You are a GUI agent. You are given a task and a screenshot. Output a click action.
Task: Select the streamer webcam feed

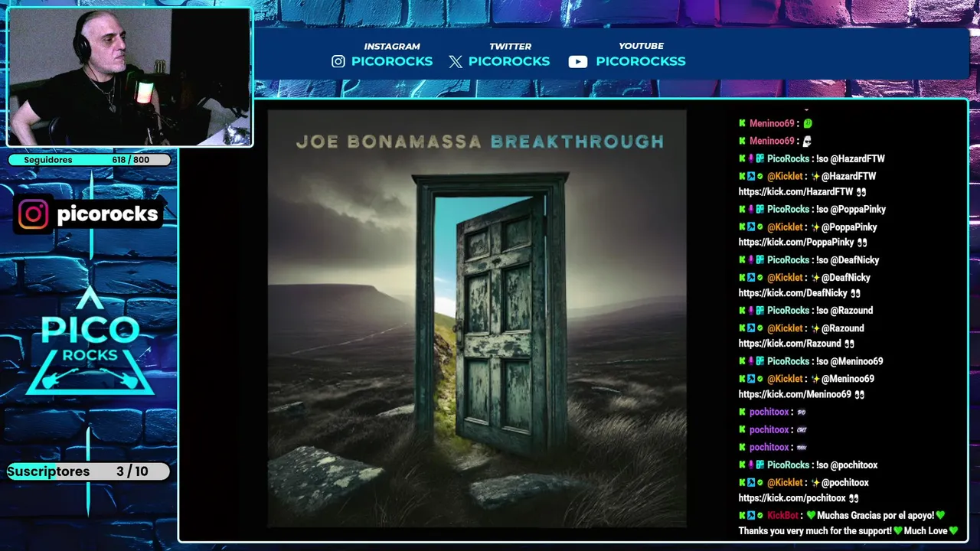pos(129,77)
